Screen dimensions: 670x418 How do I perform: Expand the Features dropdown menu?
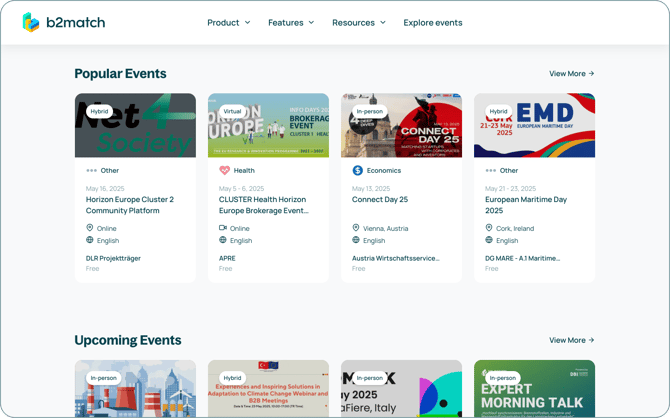point(291,23)
